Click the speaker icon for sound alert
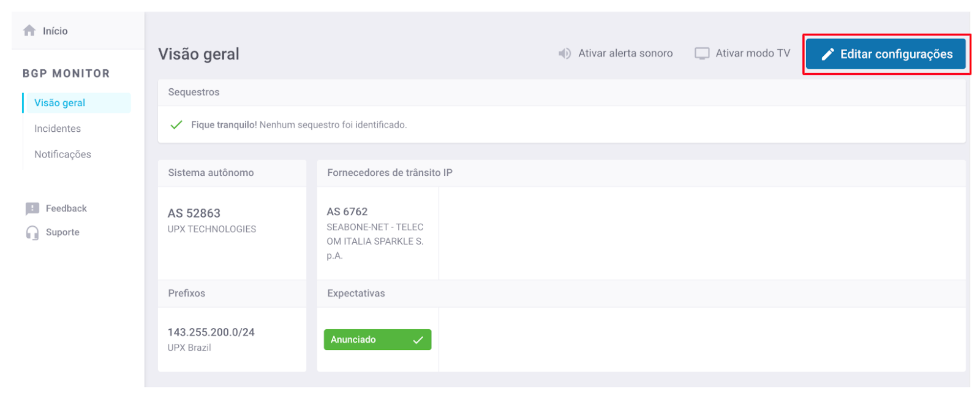The image size is (980, 396). pos(564,54)
